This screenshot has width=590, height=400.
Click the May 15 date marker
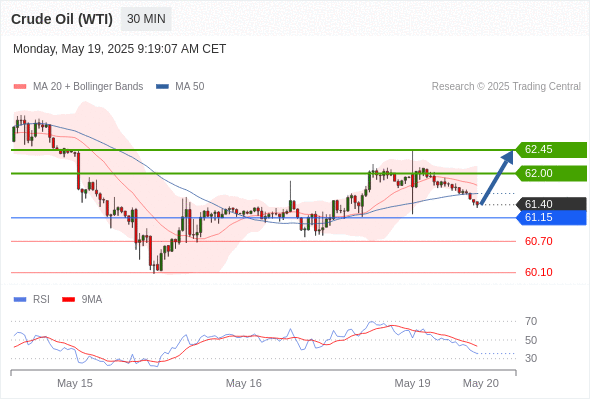point(75,383)
